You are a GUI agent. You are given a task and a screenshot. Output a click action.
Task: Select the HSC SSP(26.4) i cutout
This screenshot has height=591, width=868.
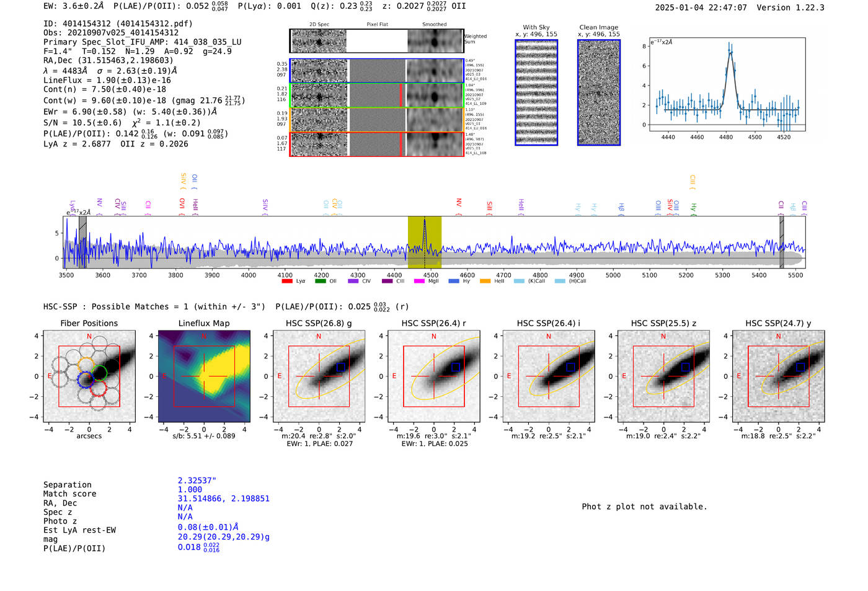(x=549, y=376)
